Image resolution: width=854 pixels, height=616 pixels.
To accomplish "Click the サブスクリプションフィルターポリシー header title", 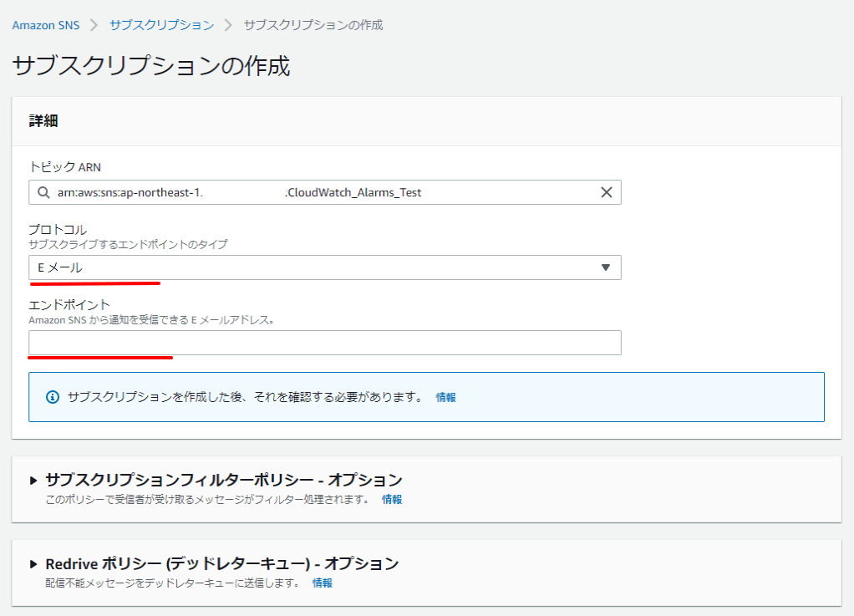I will point(223,480).
